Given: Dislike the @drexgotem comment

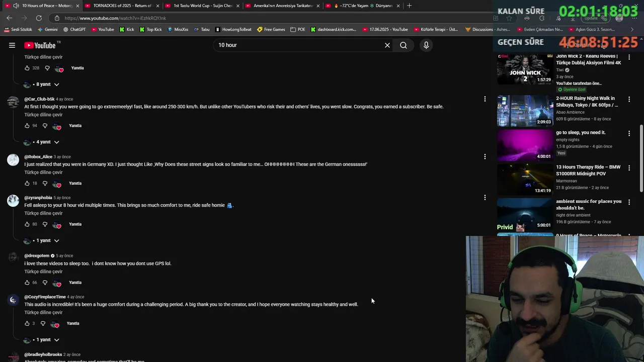Looking at the screenshot, I should (45, 283).
